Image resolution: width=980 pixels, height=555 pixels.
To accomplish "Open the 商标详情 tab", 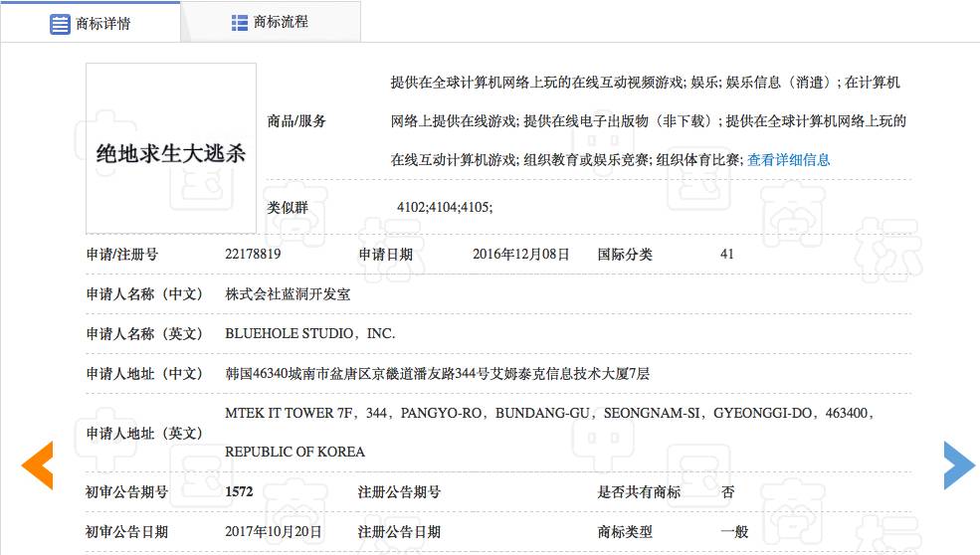I will tap(90, 23).
